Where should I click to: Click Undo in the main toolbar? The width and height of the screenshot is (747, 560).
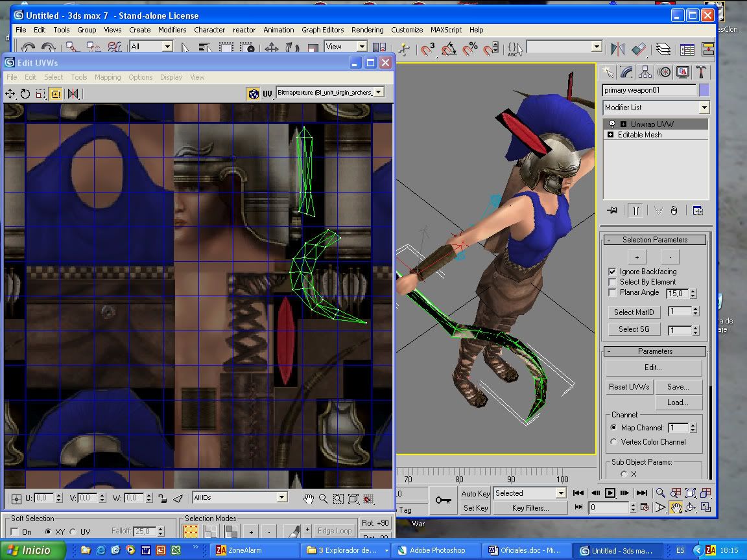pyautogui.click(x=28, y=47)
